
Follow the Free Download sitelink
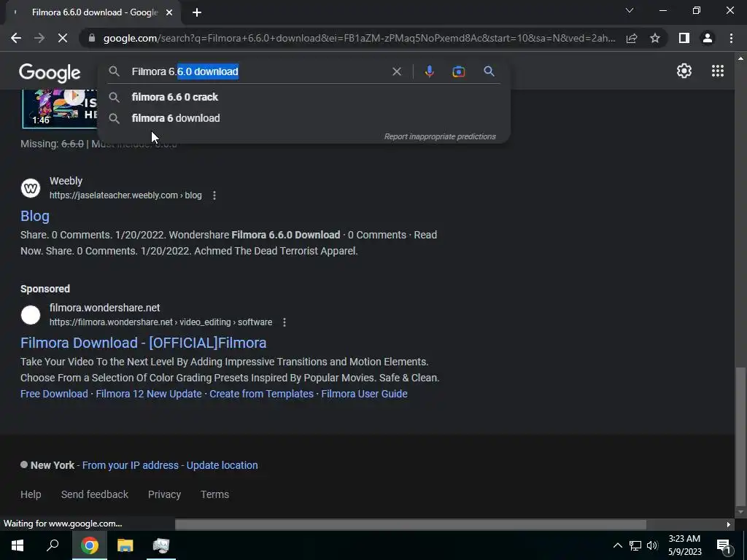pos(54,394)
